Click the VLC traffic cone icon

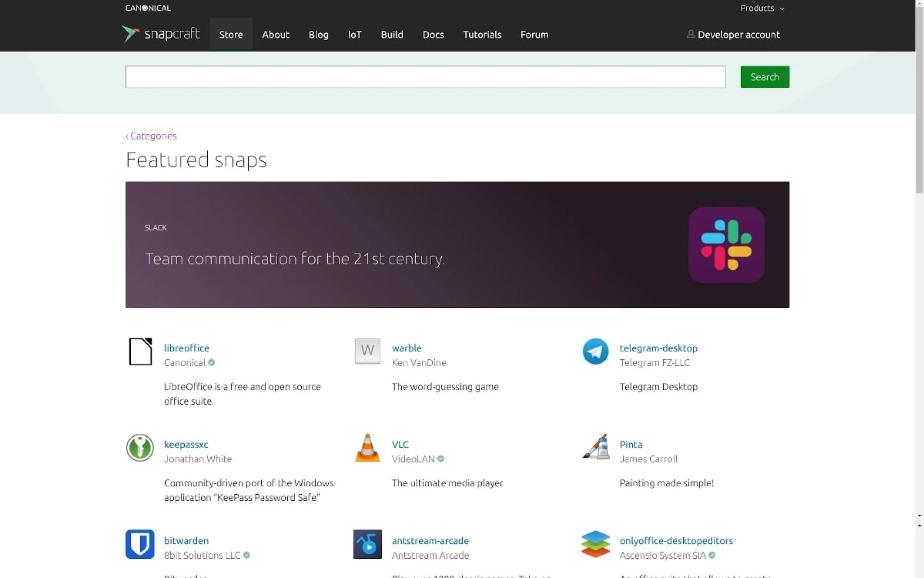(367, 447)
